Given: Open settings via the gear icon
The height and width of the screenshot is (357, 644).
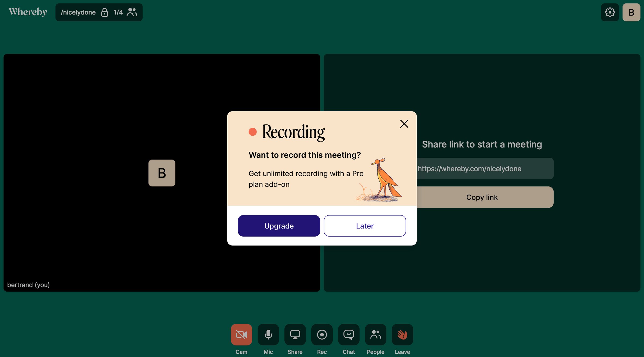Looking at the screenshot, I should pyautogui.click(x=610, y=12).
